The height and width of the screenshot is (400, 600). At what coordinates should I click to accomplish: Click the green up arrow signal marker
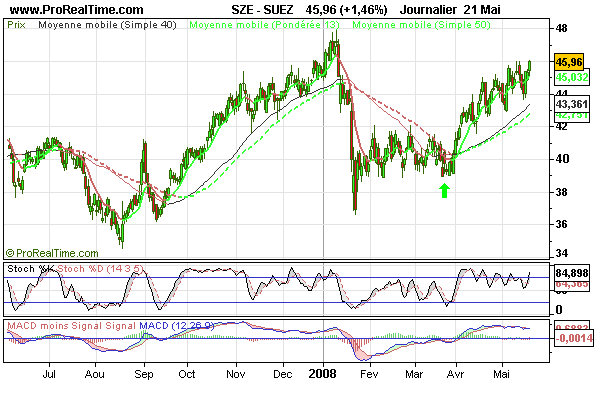(x=444, y=187)
